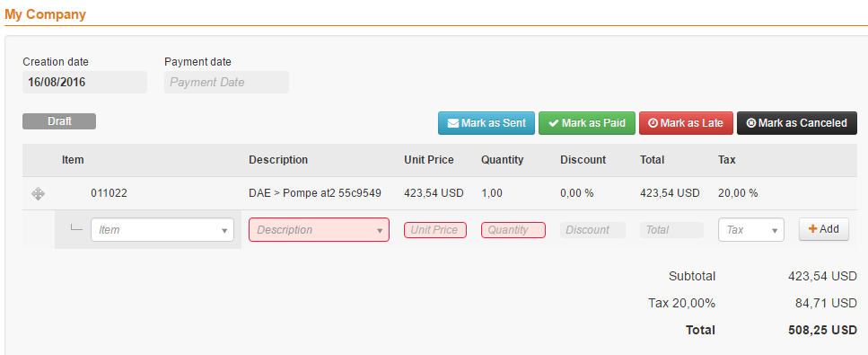Screen dimensions: 868x355
Task: Click the sub-item indent icon before Item field
Action: tap(76, 227)
